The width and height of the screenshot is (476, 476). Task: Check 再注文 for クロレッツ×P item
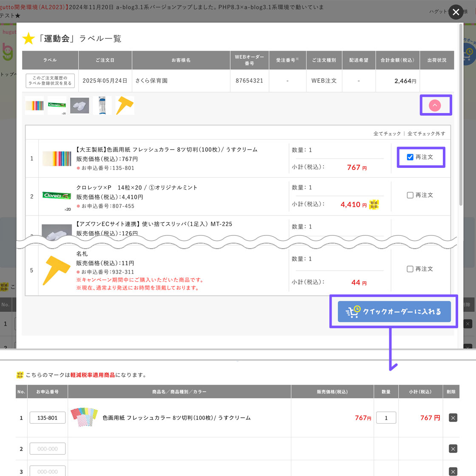(x=410, y=195)
